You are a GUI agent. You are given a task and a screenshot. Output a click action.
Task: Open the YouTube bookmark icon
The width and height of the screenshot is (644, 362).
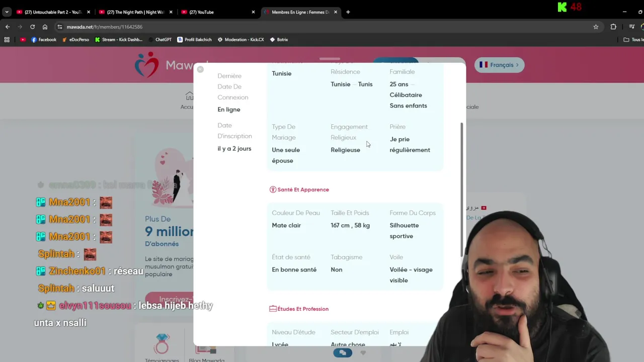pos(23,40)
